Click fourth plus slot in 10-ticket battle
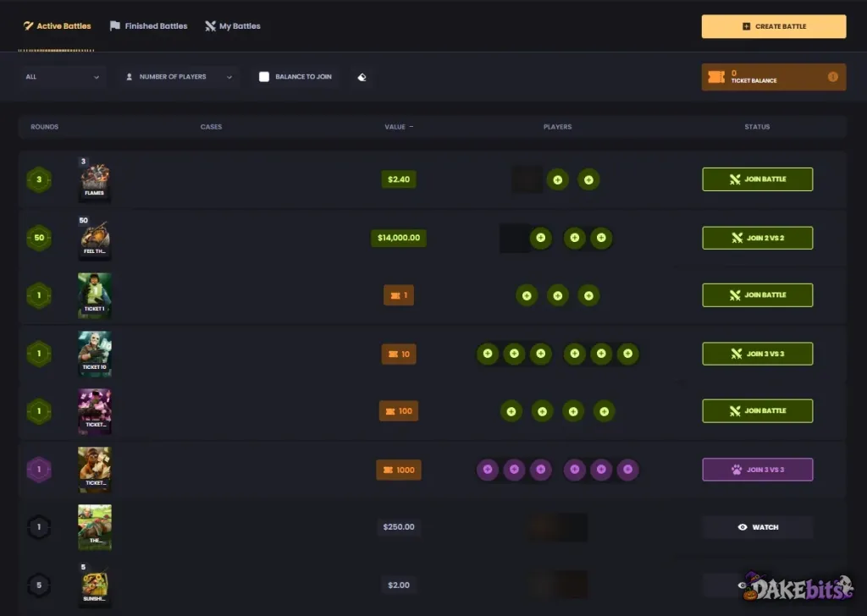This screenshot has width=867, height=616. (575, 354)
